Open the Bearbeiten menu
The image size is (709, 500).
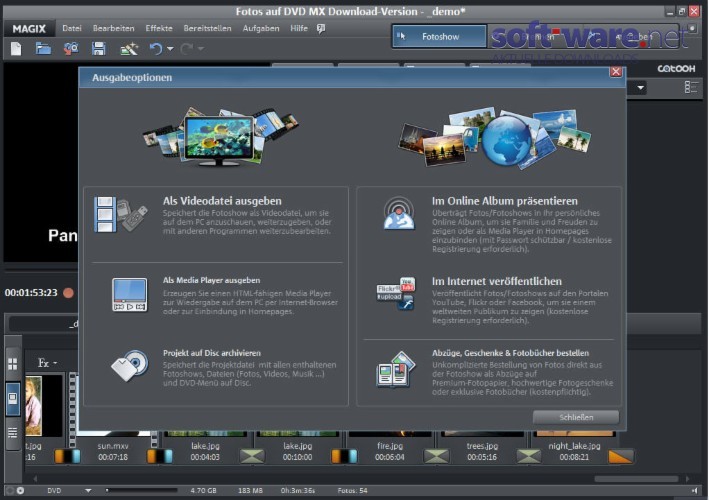(x=113, y=28)
